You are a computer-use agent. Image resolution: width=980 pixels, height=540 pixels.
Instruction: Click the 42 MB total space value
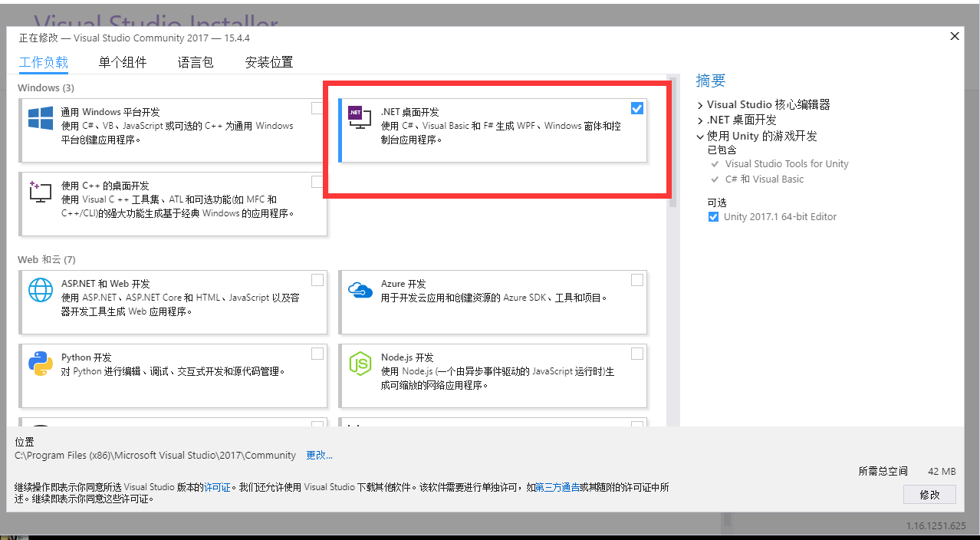(x=942, y=472)
